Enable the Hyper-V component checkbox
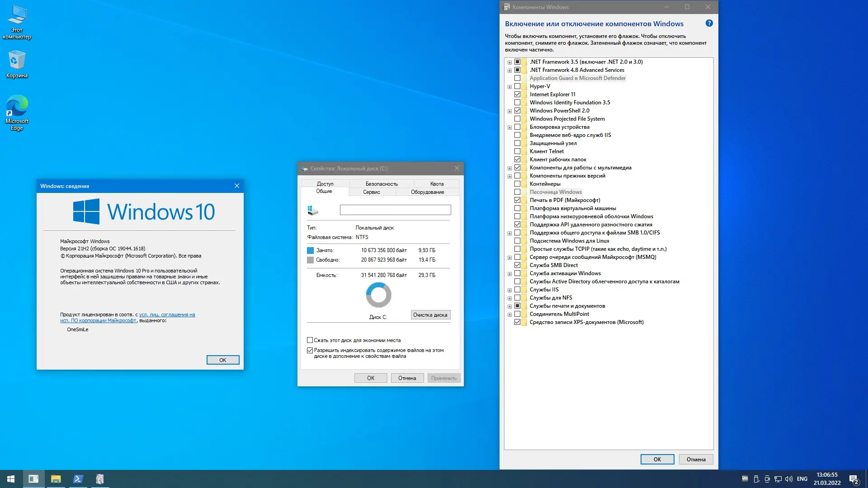The width and height of the screenshot is (868, 488). 518,86
